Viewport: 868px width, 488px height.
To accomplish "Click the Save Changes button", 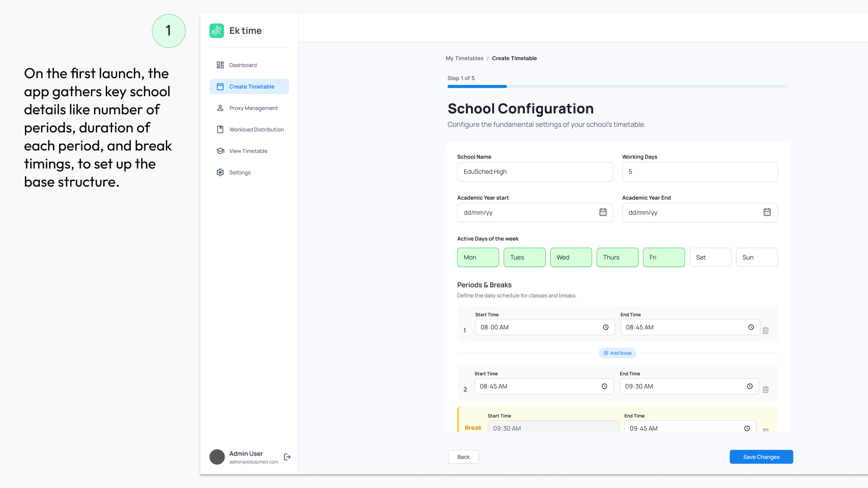I will click(761, 457).
